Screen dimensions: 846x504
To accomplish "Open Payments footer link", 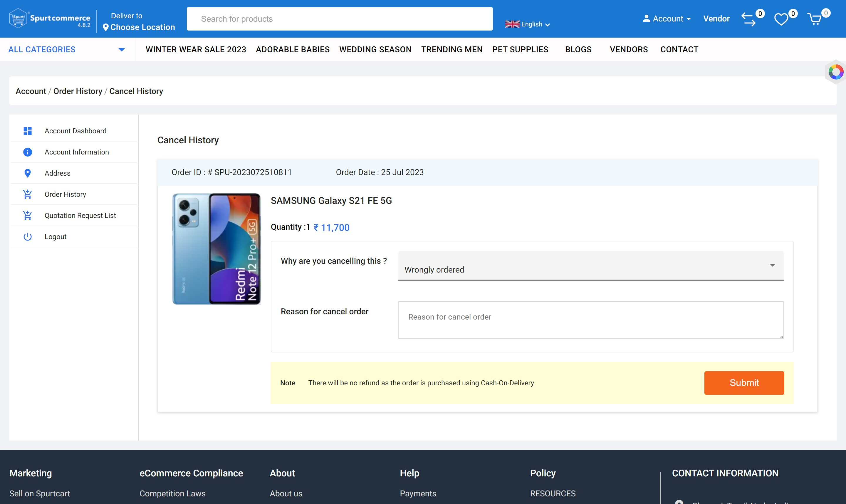I will pyautogui.click(x=418, y=493).
